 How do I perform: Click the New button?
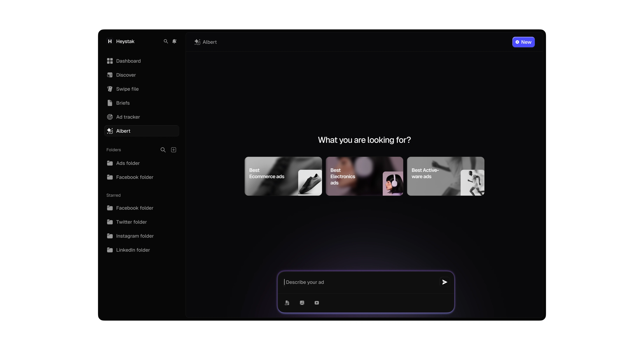tap(523, 42)
